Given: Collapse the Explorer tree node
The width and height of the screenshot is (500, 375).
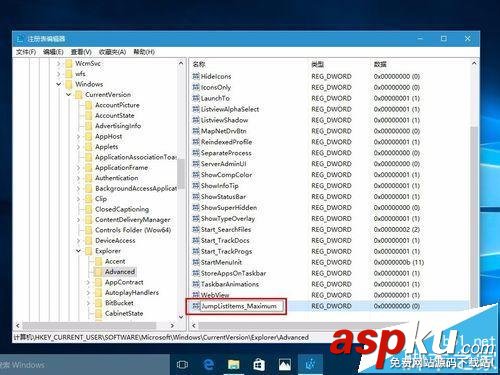Looking at the screenshot, I should click(78, 251).
